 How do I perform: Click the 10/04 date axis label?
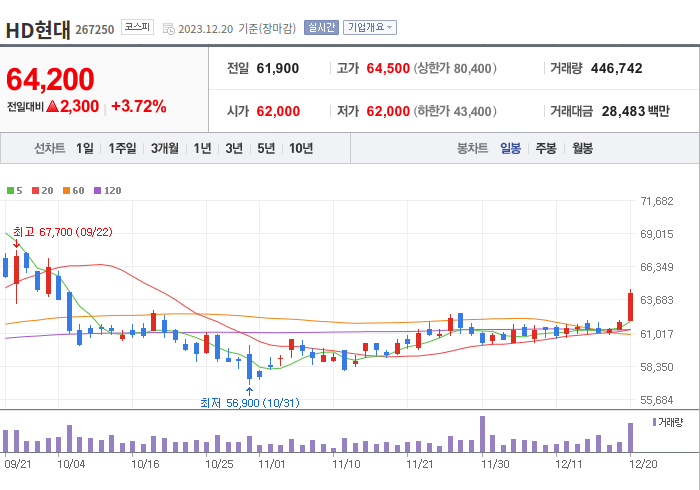pos(71,464)
